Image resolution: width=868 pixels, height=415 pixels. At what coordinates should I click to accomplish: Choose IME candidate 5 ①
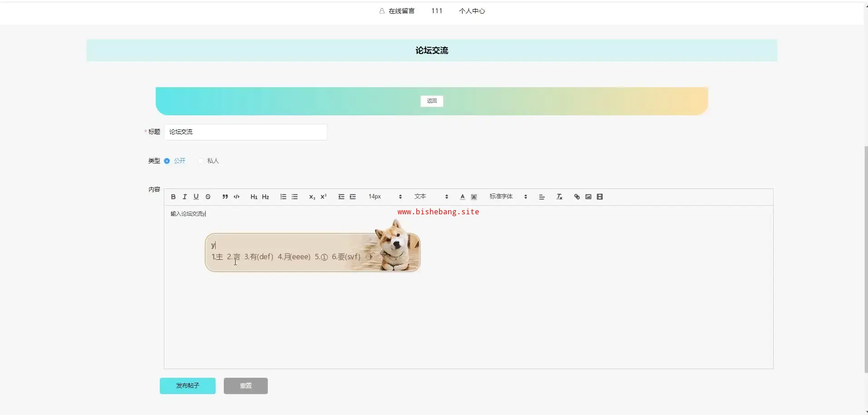coord(321,257)
